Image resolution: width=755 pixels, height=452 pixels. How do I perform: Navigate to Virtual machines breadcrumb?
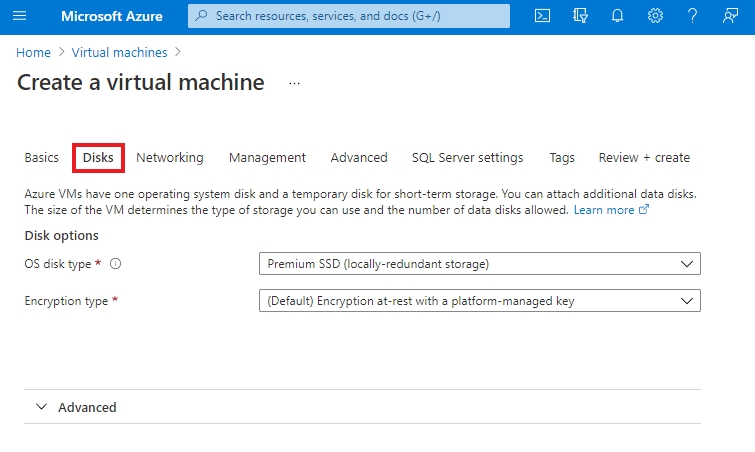click(x=119, y=52)
